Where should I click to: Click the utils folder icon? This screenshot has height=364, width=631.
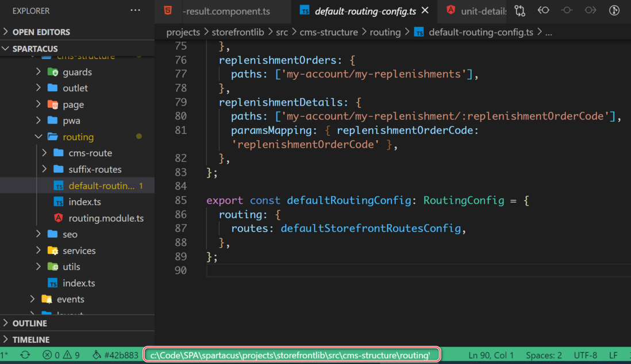[x=53, y=266]
